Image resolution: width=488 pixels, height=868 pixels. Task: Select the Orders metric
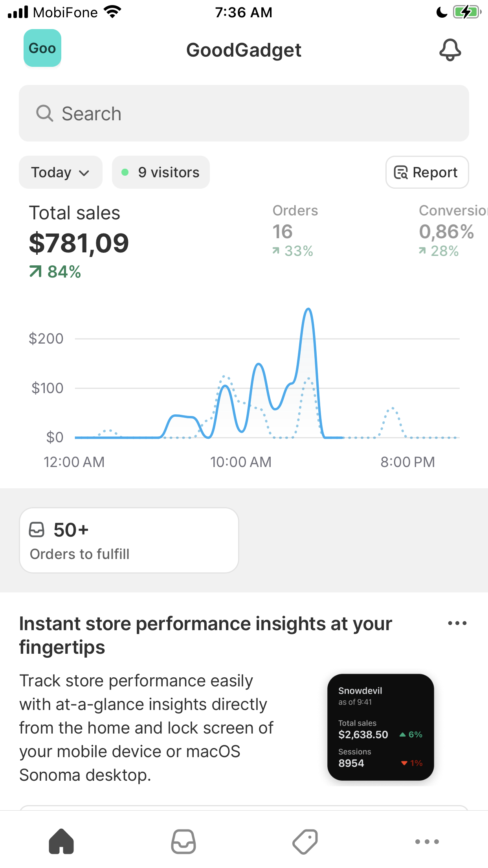point(295,231)
